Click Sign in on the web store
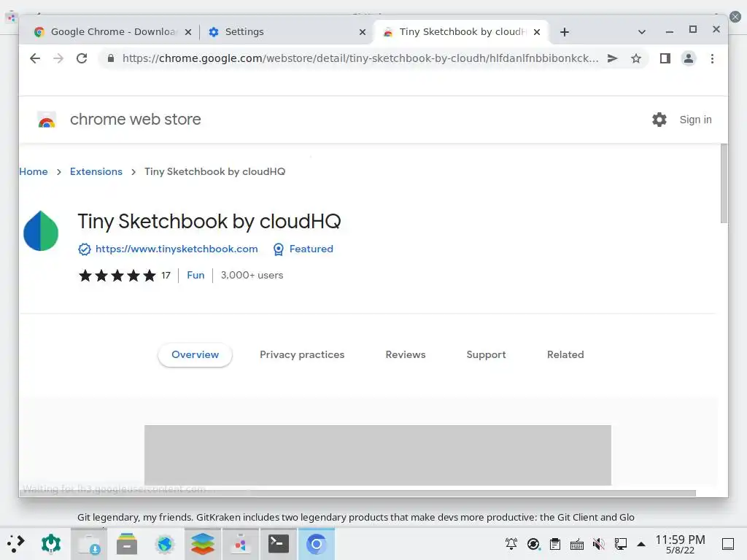The height and width of the screenshot is (560, 747). [x=695, y=120]
